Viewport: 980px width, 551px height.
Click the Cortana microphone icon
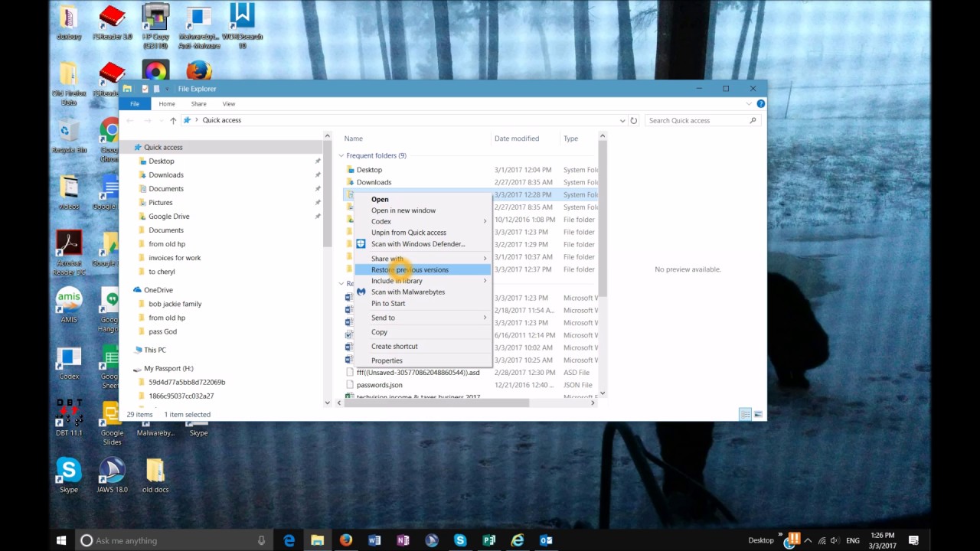coord(261,540)
